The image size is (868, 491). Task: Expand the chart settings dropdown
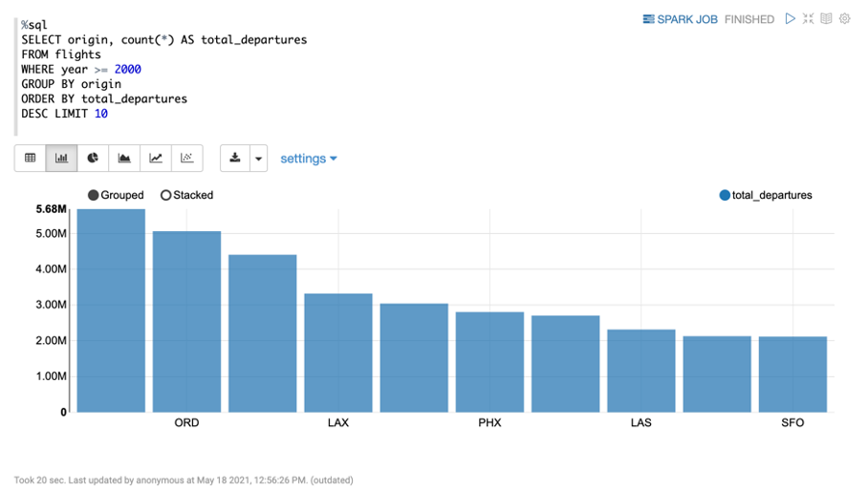pos(309,159)
